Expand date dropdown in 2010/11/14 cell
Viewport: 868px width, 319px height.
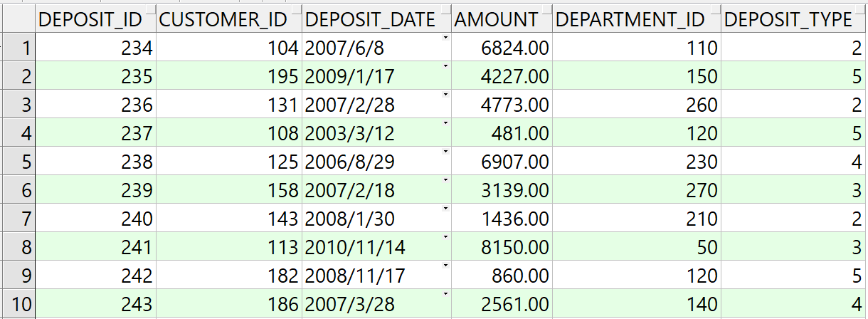[x=445, y=238]
